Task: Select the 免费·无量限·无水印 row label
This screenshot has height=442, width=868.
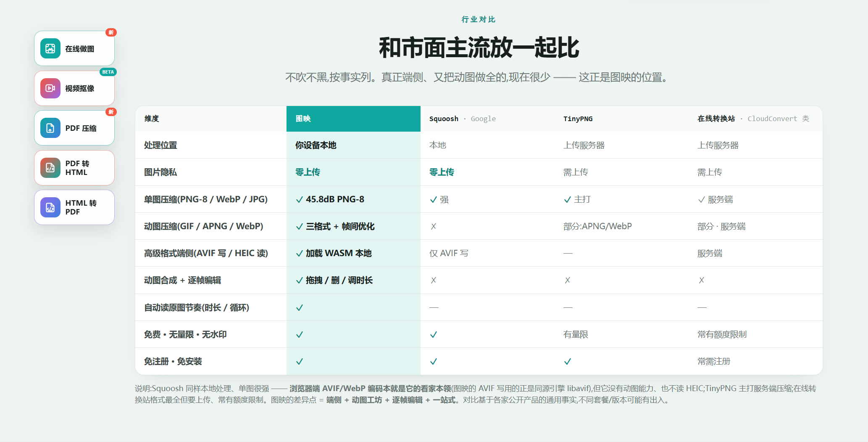Action: tap(185, 334)
